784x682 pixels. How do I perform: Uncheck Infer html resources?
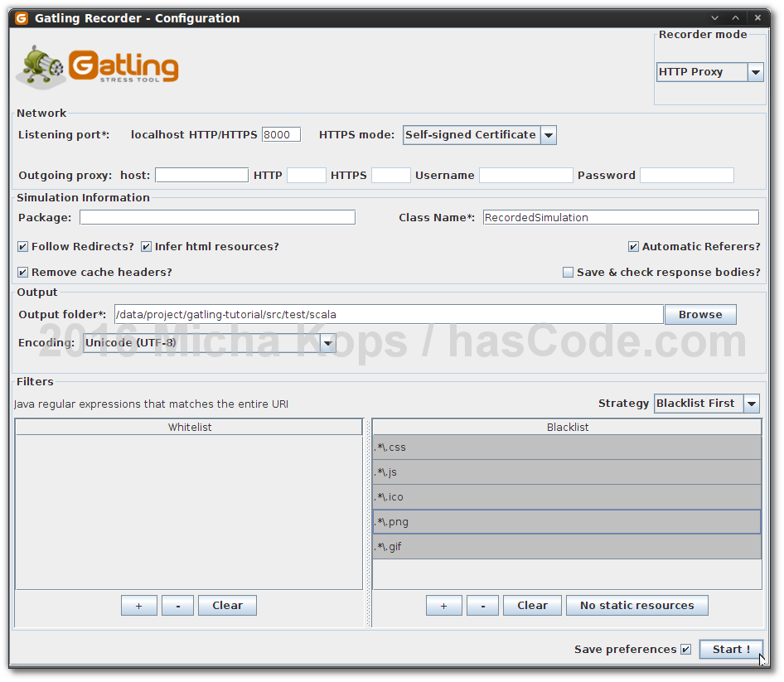pyautogui.click(x=146, y=246)
